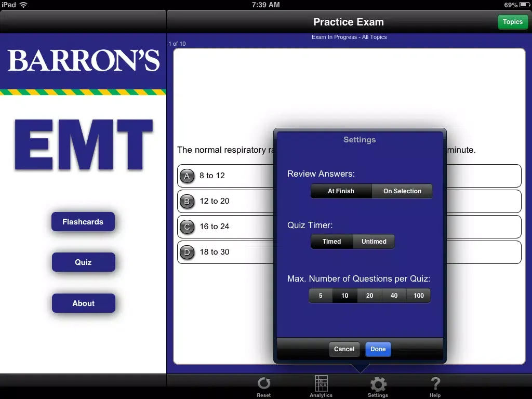Select answer circle C
The height and width of the screenshot is (399, 532).
[187, 227]
